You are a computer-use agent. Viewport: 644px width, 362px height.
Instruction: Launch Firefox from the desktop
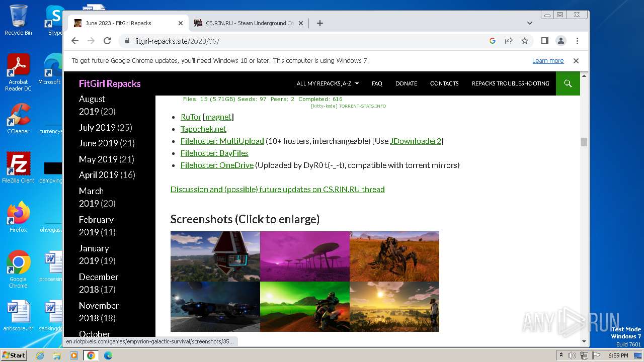[x=18, y=217]
